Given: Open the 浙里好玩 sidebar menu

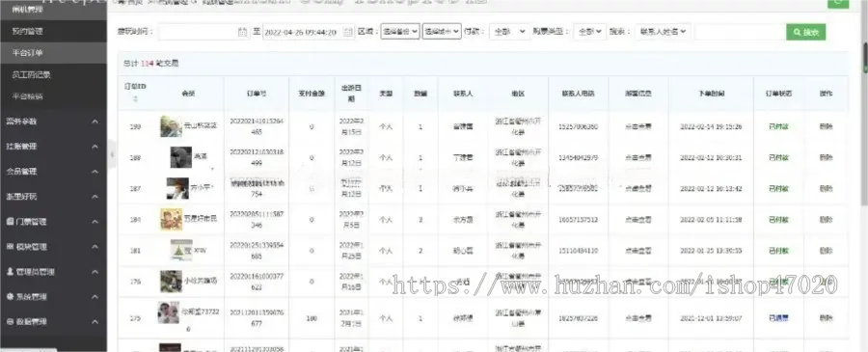Looking at the screenshot, I should (x=53, y=197).
